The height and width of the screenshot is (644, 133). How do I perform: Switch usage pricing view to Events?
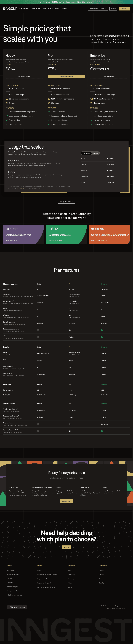95,153
